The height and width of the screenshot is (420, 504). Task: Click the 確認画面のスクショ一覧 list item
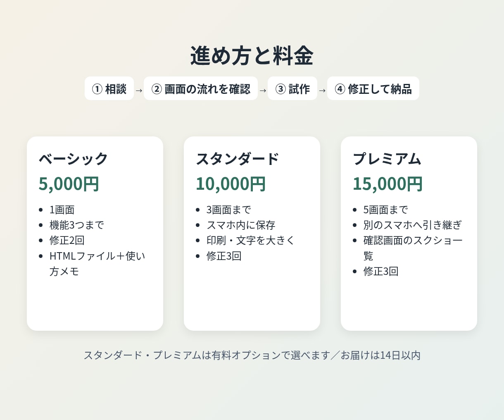point(413,248)
